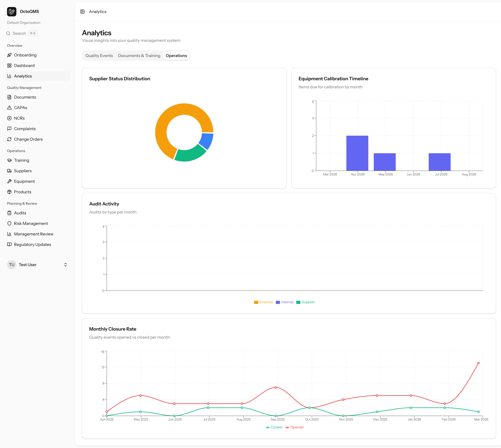The height and width of the screenshot is (448, 501).
Task: Click the Search field in sidebar
Action: pyautogui.click(x=22, y=33)
